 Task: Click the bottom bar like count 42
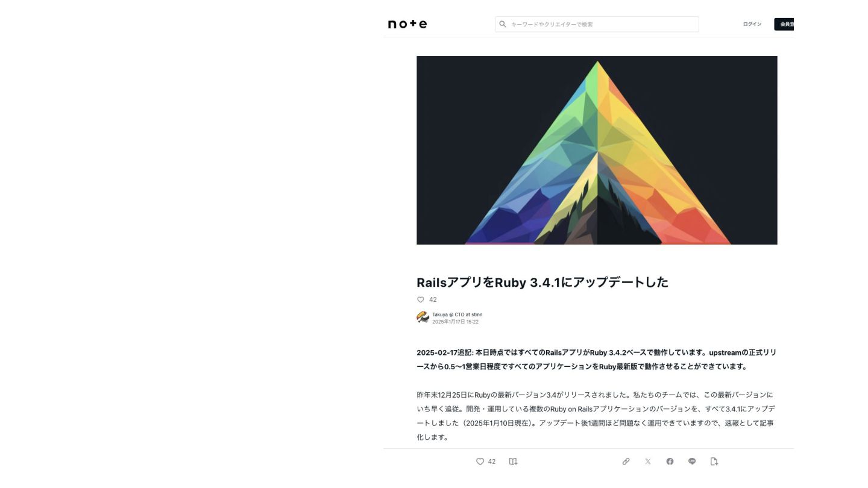(x=492, y=461)
